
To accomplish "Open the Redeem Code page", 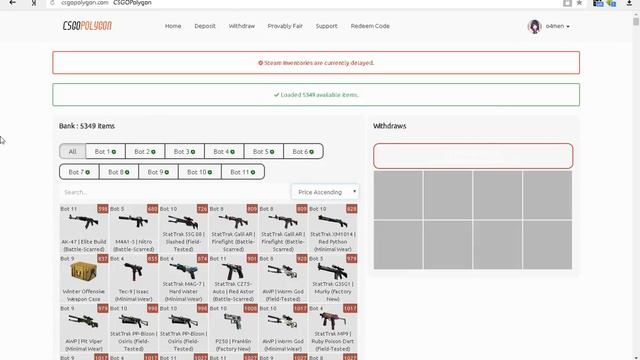I will 370,26.
